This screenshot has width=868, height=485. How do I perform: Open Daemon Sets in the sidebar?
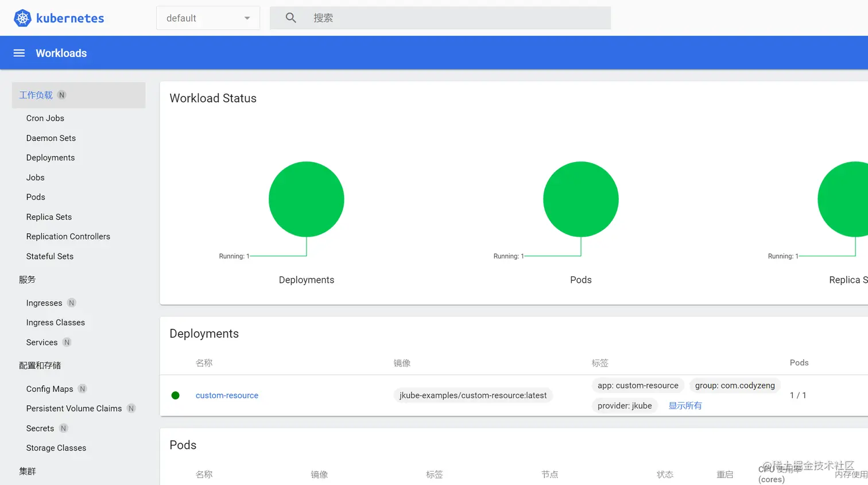tap(51, 138)
